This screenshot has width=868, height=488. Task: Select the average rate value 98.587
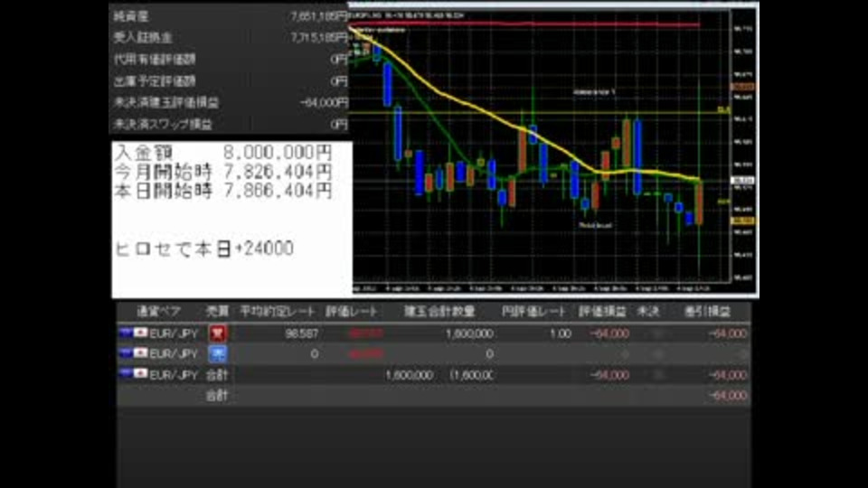(302, 333)
